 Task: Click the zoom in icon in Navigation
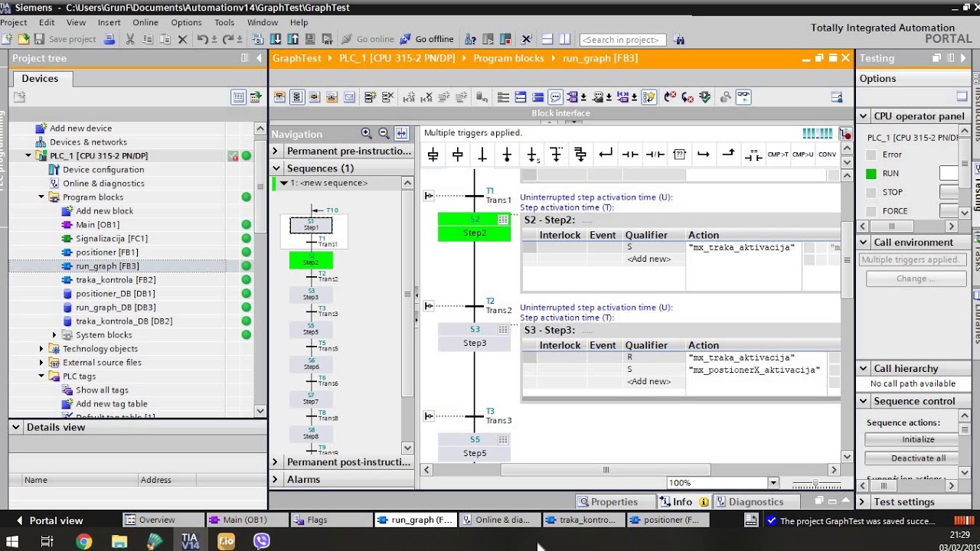[x=366, y=133]
